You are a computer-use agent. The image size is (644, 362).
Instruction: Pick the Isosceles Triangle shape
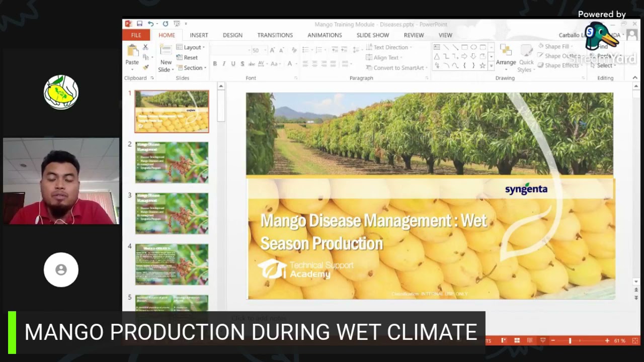(x=437, y=56)
